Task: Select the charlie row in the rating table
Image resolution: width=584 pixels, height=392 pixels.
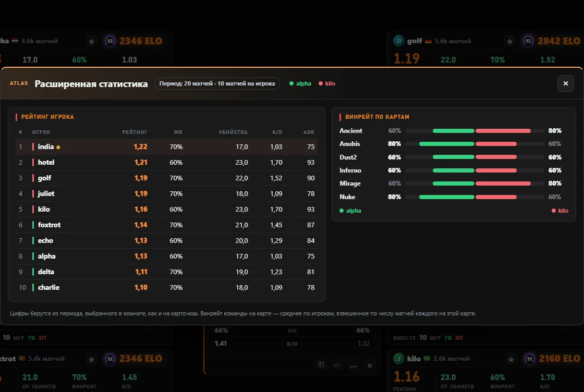Action: (166, 287)
